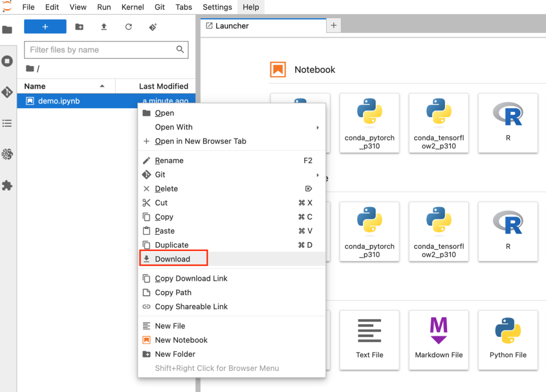This screenshot has width=546, height=392.
Task: Open the brain-shaped sidebar icon
Action: (x=7, y=154)
